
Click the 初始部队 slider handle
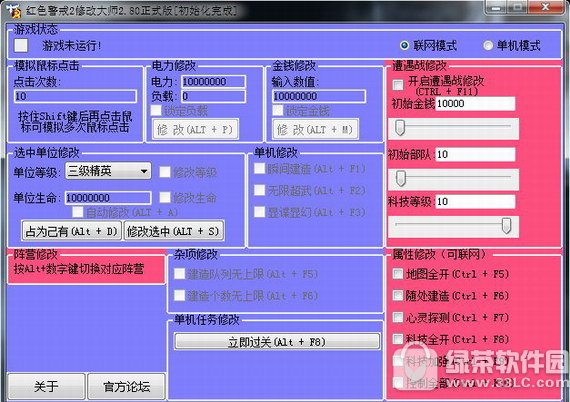click(x=401, y=178)
